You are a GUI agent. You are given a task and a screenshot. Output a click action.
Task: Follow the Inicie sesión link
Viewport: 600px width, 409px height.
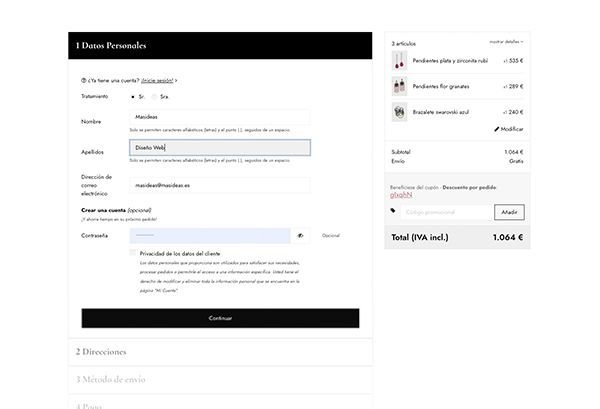click(157, 81)
